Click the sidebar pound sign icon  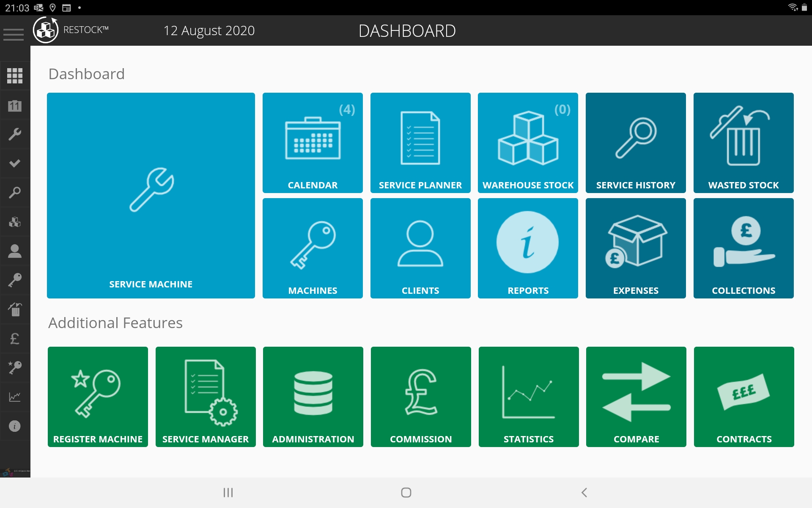tap(15, 339)
